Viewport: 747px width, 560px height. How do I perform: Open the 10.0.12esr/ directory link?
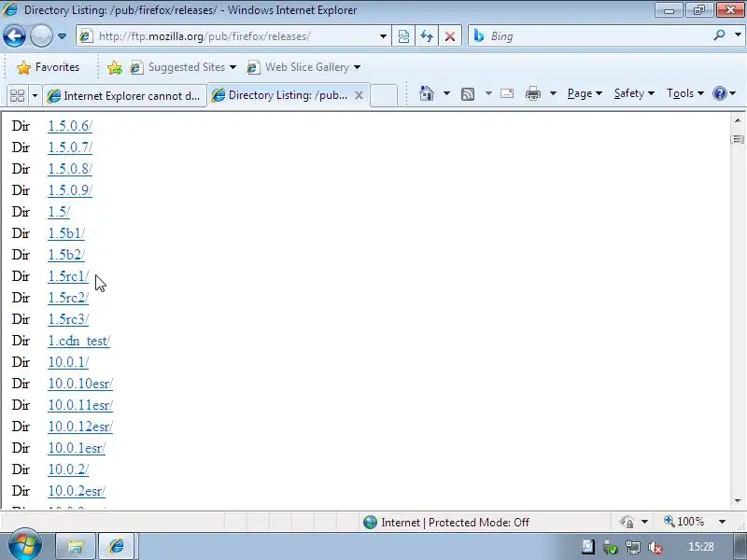pyautogui.click(x=80, y=427)
